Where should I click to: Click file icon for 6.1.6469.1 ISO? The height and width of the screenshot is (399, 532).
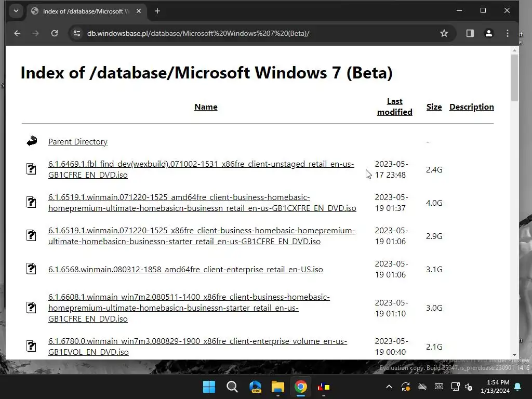click(31, 169)
